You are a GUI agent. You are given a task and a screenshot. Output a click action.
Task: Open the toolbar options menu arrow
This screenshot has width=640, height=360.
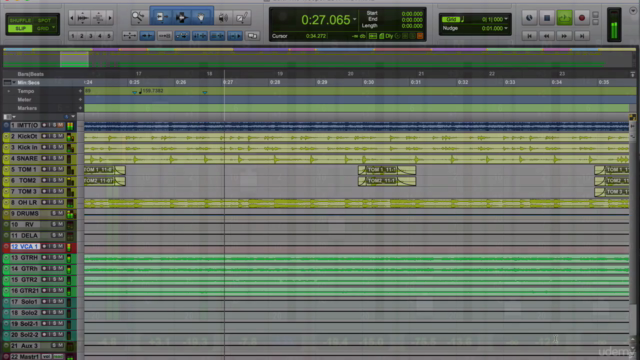(633, 11)
